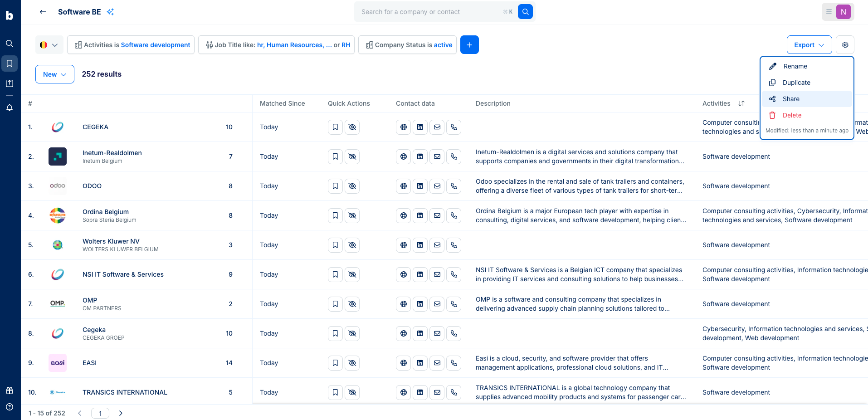Open the ODOO company link
Viewport: 868px width, 420px height.
pyautogui.click(x=92, y=186)
